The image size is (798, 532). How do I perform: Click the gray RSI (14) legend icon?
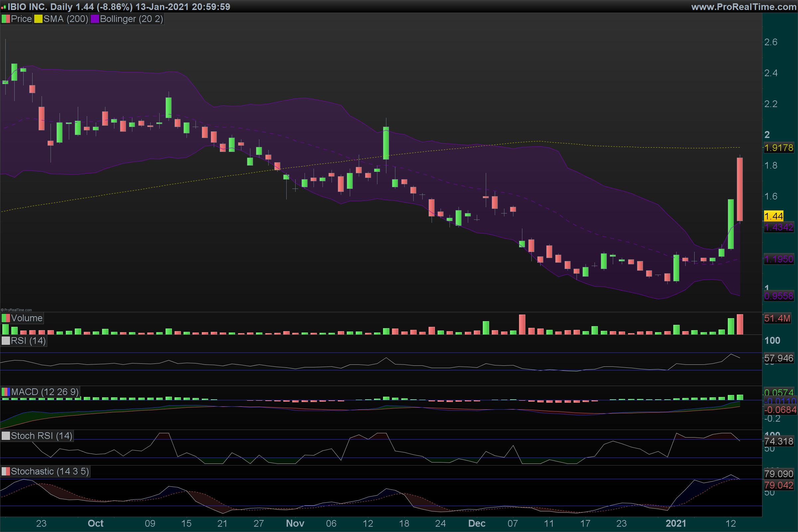click(5, 340)
